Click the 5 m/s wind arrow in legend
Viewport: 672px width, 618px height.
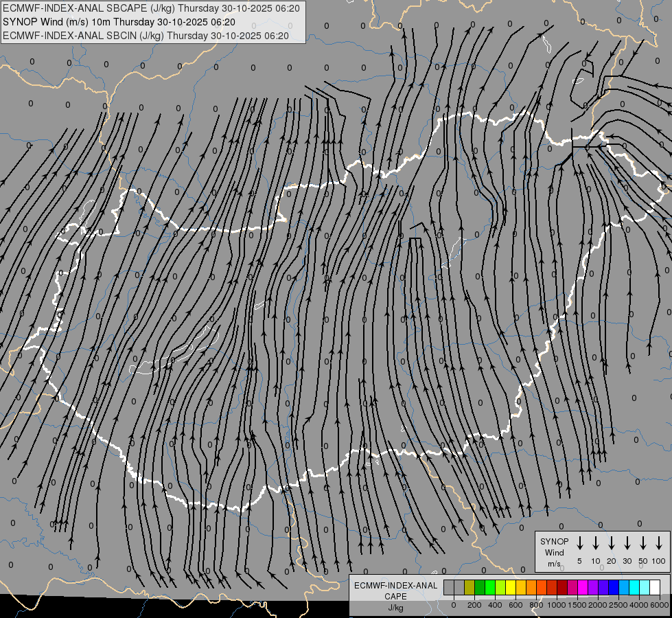point(579,543)
